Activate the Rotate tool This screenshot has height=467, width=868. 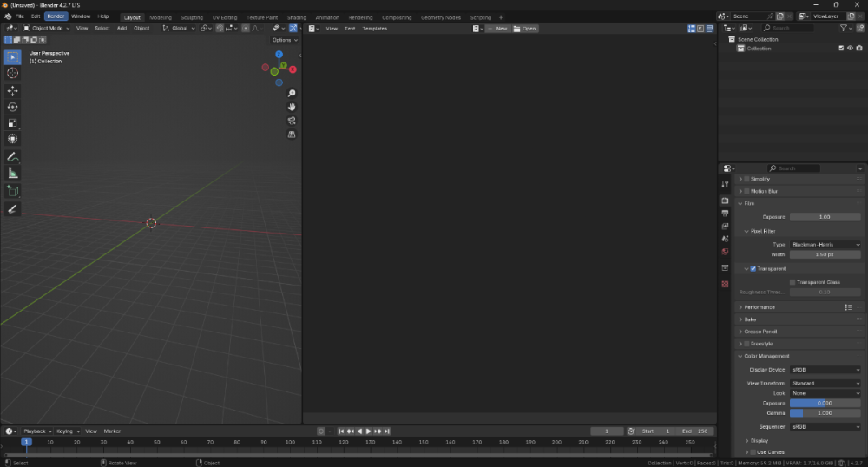point(12,107)
